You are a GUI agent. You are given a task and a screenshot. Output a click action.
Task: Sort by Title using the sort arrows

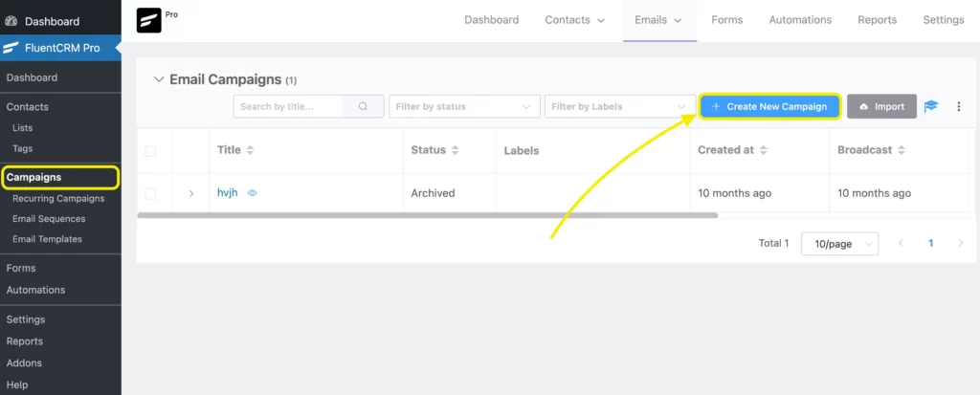[x=250, y=150]
